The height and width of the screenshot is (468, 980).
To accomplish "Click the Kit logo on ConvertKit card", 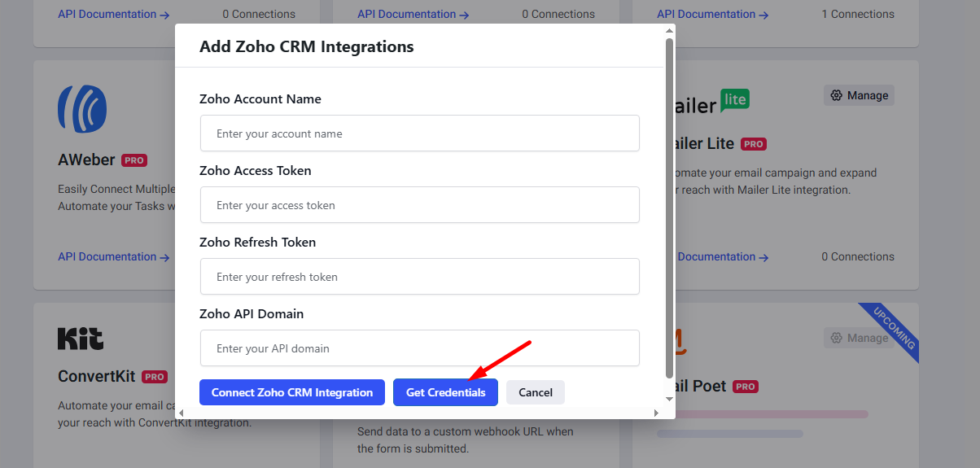I will 81,339.
